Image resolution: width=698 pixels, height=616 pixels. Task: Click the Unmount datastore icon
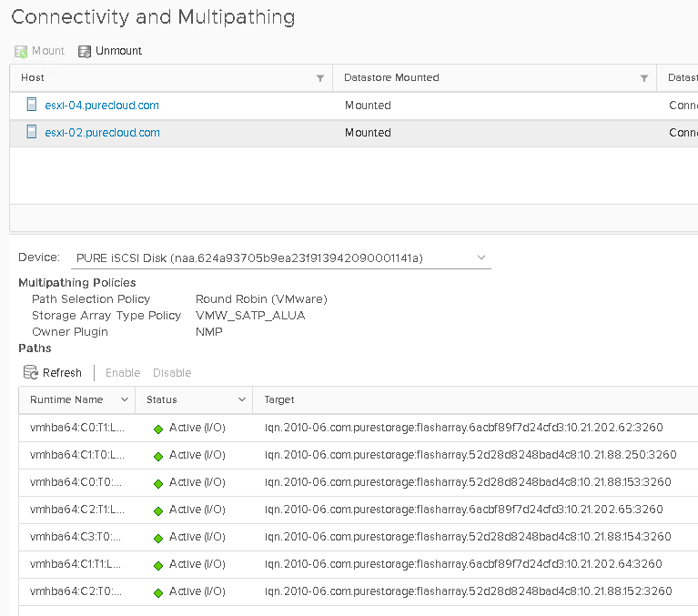coord(84,52)
